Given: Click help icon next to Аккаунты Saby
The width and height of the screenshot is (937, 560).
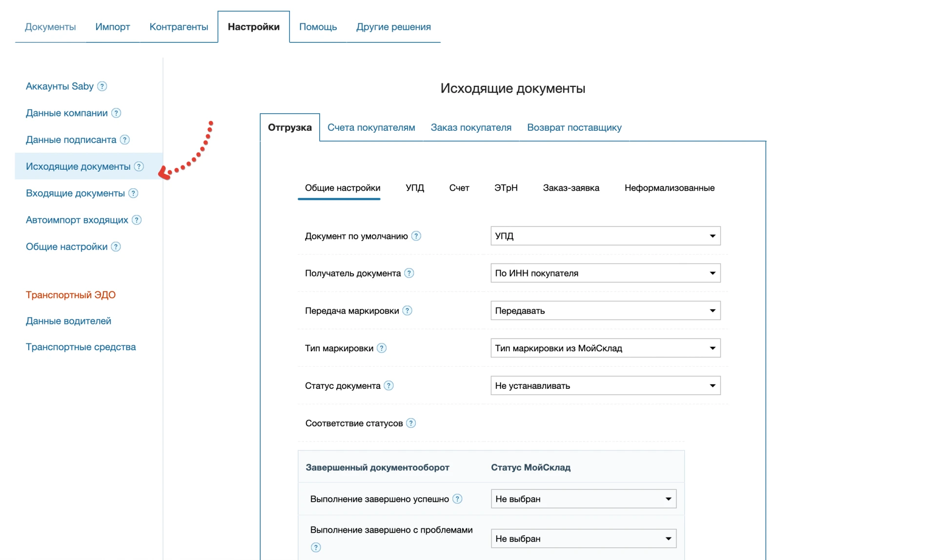Looking at the screenshot, I should (x=102, y=86).
